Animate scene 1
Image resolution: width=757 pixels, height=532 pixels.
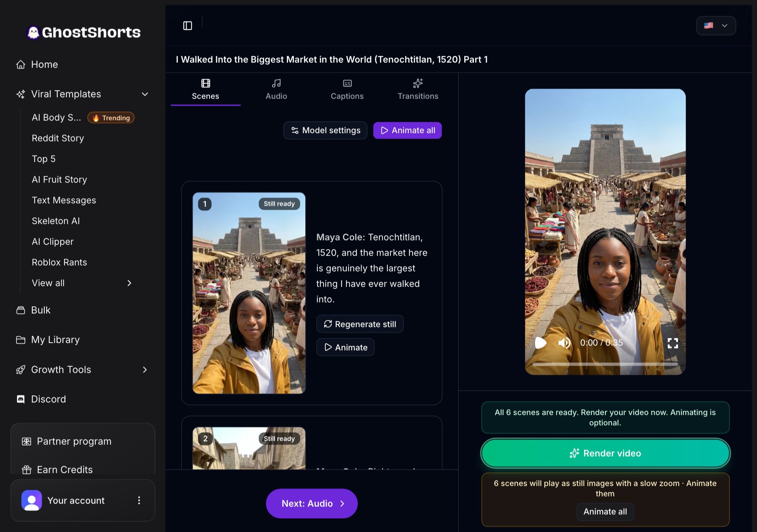click(x=345, y=347)
